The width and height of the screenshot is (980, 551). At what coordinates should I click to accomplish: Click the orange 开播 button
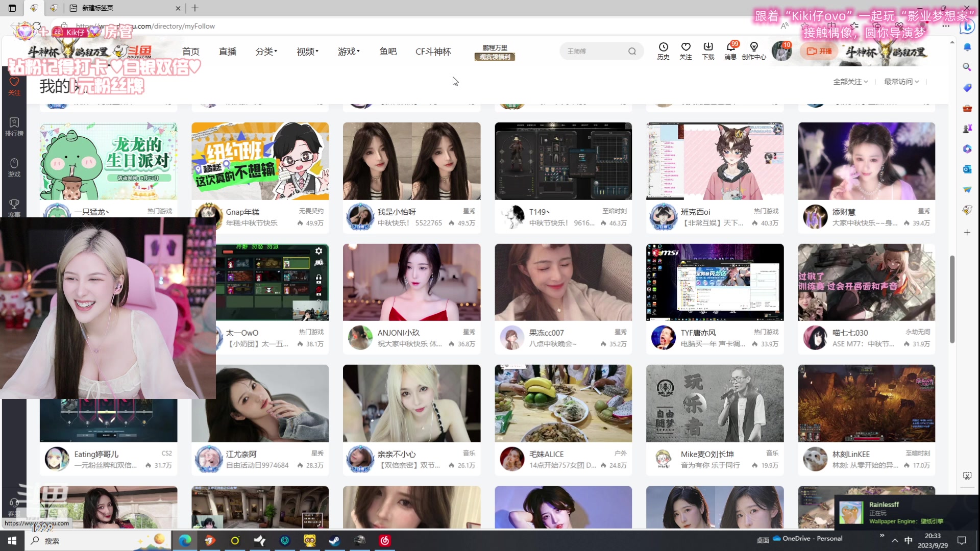coord(819,51)
